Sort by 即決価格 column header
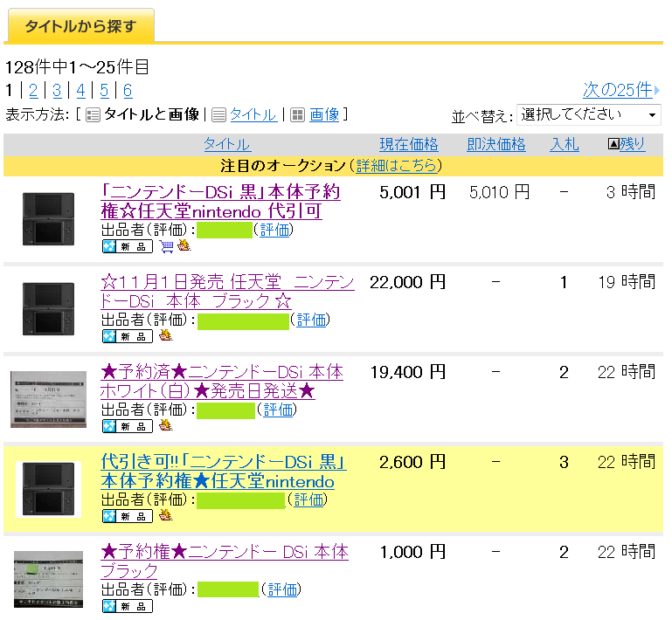Viewport: 672px width, 620px height. click(x=496, y=144)
